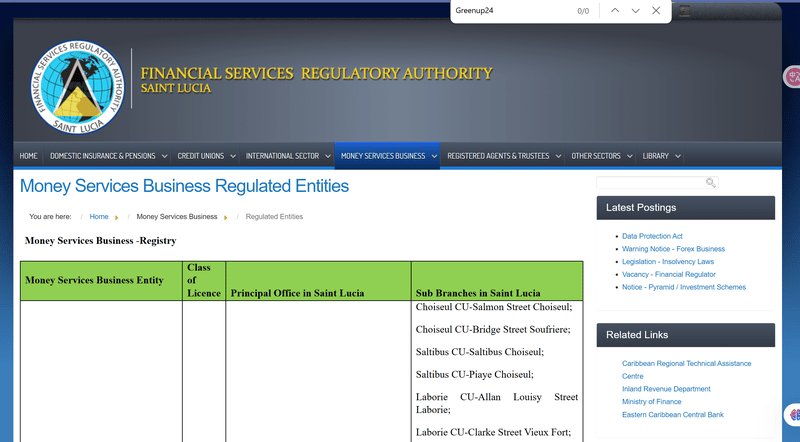Expand Money Services Business chevron
Image resolution: width=800 pixels, height=442 pixels.
pos(434,156)
